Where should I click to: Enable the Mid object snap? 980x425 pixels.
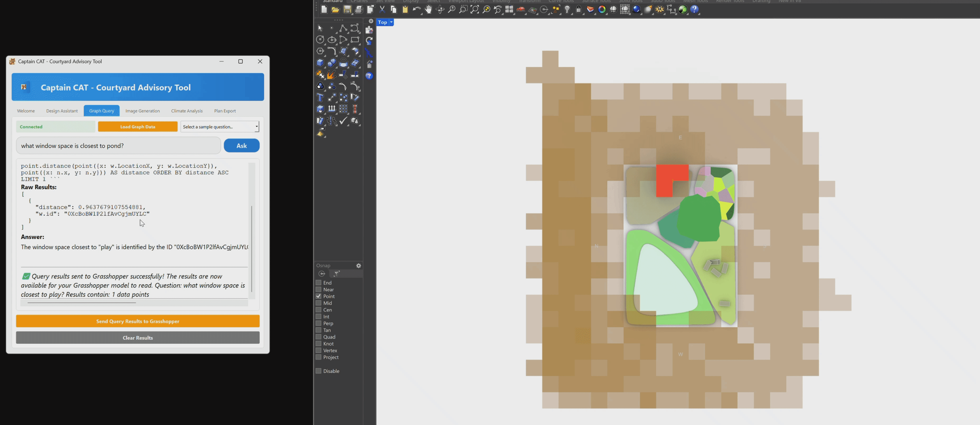point(318,303)
